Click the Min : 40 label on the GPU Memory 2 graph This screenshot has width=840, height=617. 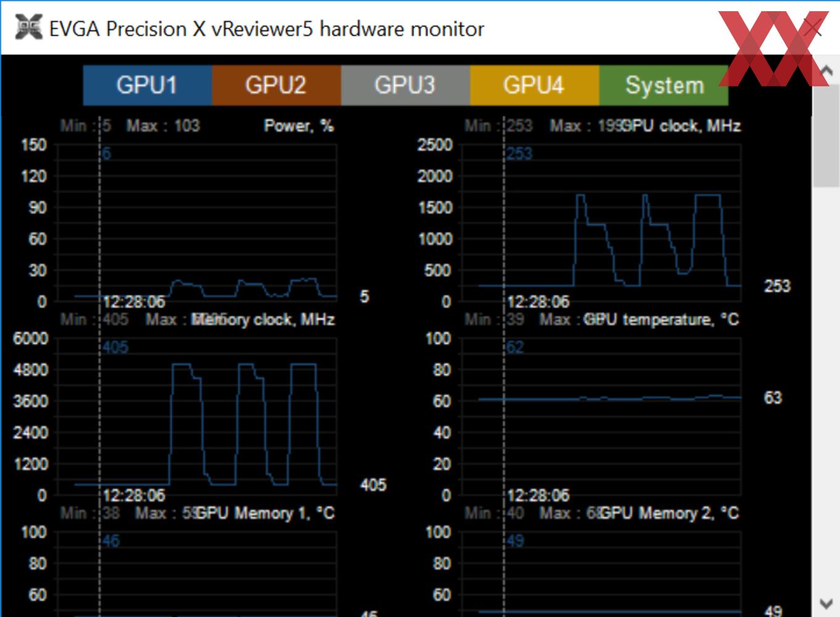[x=494, y=513]
